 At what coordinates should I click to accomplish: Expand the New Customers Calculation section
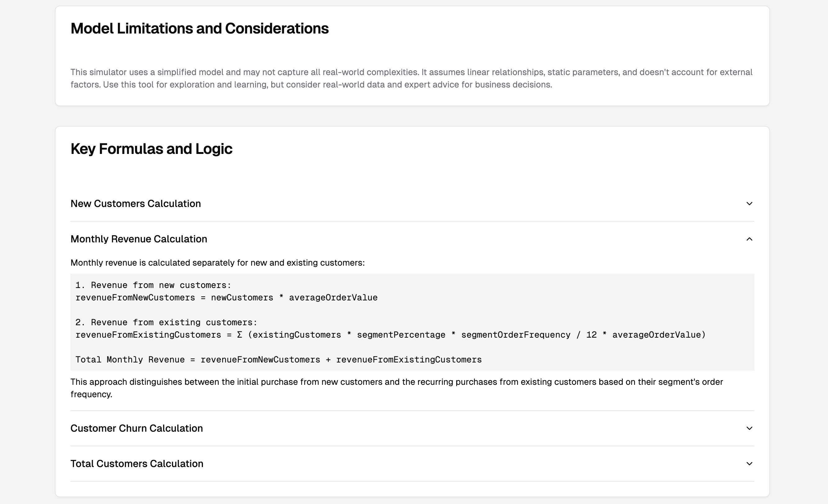tap(136, 204)
